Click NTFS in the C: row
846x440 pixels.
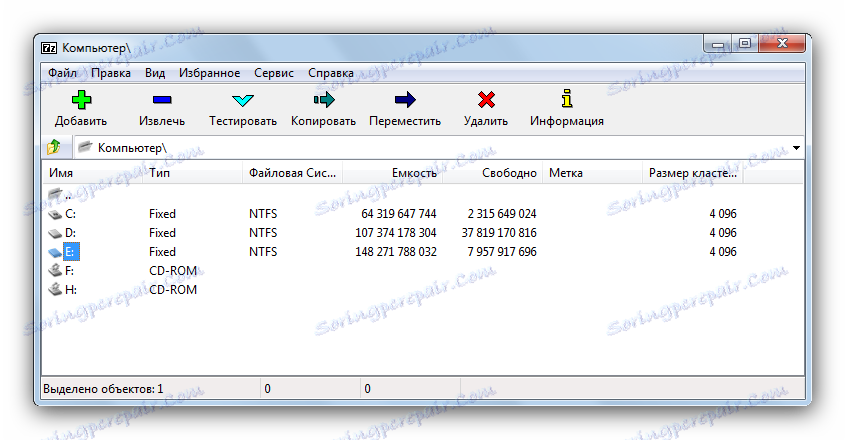coord(263,214)
